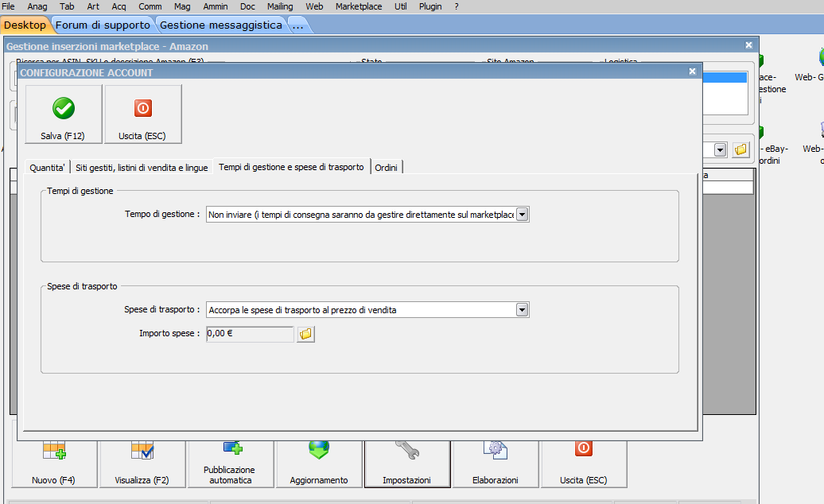Open the Ammin menu

tap(216, 6)
